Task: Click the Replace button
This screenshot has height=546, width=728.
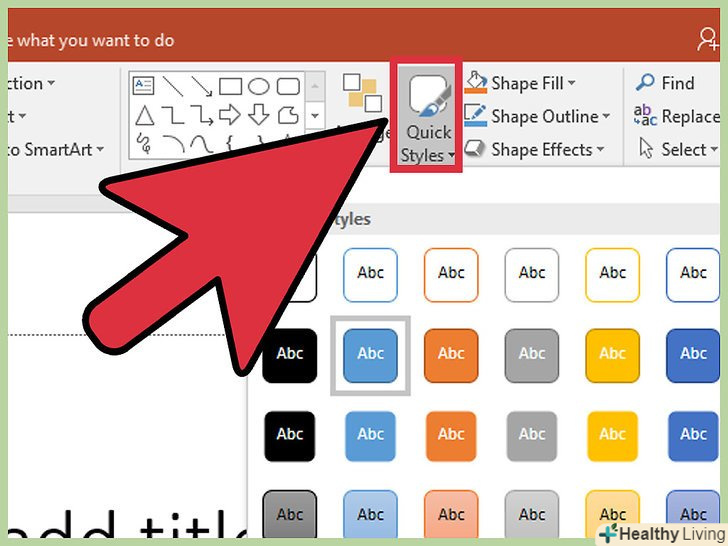Action: click(676, 116)
